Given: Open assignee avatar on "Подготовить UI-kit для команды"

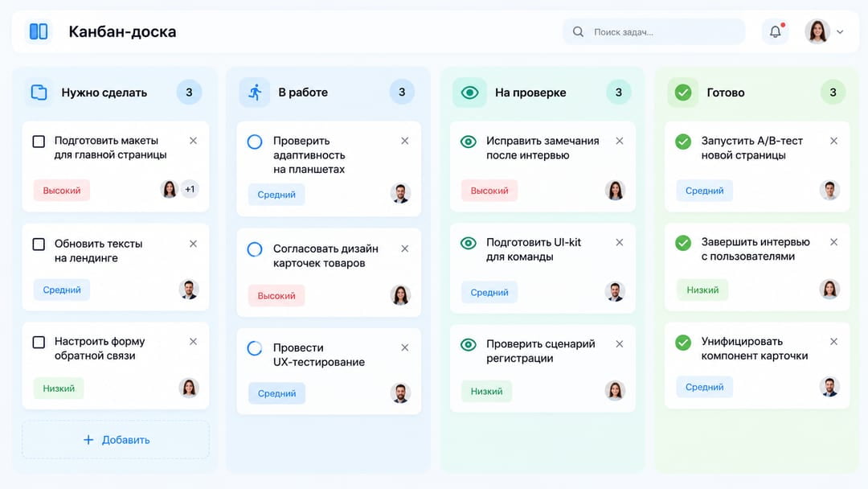Looking at the screenshot, I should tap(615, 291).
